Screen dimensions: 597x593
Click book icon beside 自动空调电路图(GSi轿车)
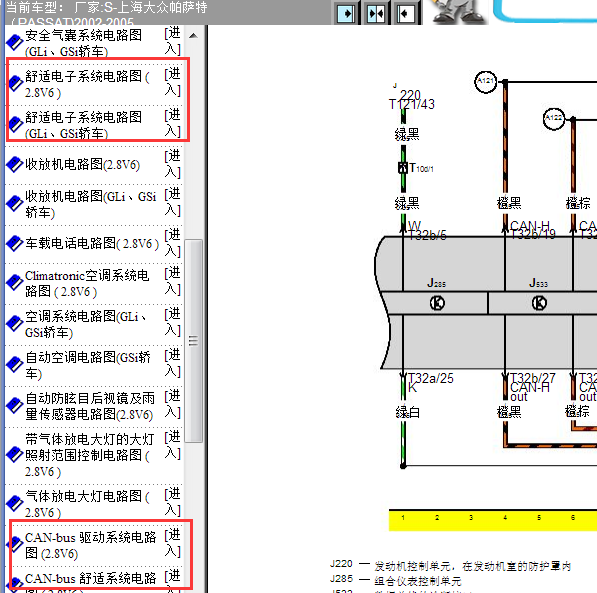click(x=14, y=365)
